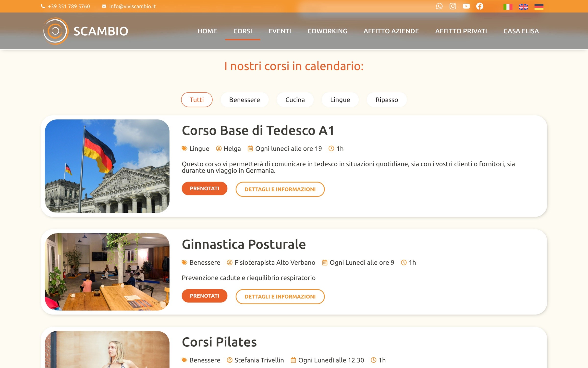This screenshot has height=368, width=588.
Task: Click person icon beside Stefania Trivellin
Action: tap(229, 360)
